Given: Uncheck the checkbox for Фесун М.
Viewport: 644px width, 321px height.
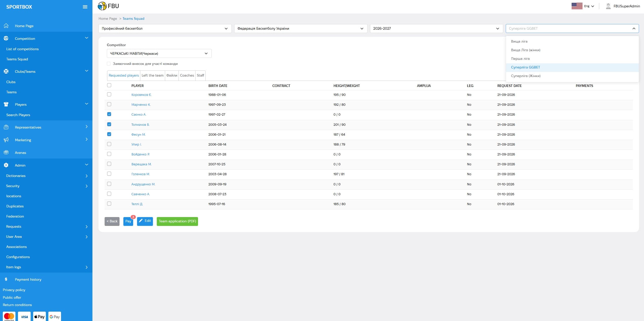Looking at the screenshot, I should coord(109,134).
